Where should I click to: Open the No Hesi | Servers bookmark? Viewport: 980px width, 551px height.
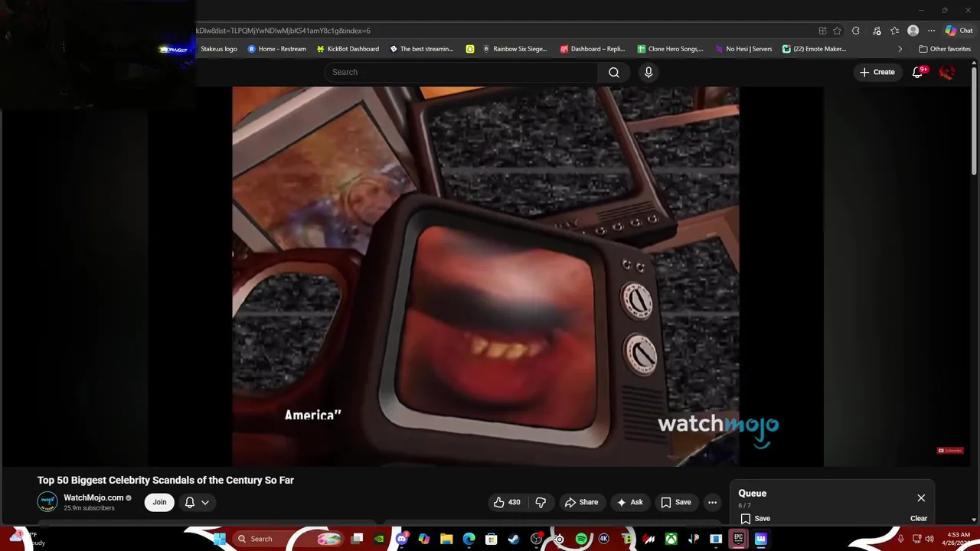tap(743, 49)
